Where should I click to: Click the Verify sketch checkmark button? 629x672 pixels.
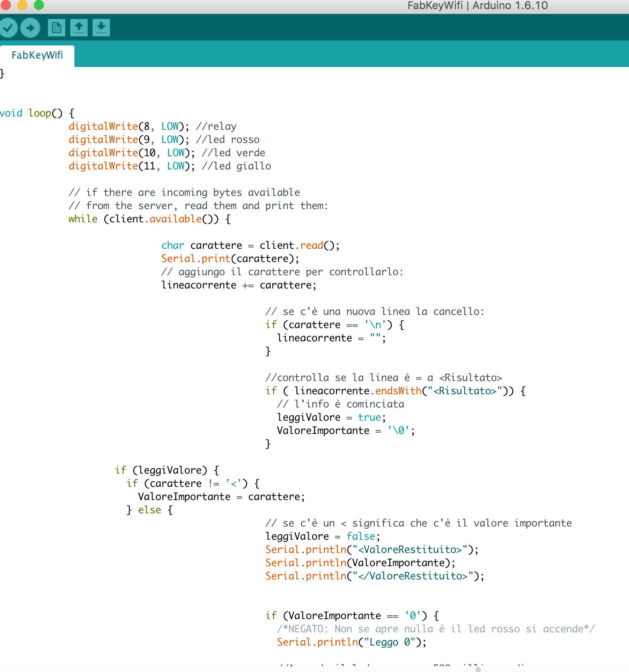pos(8,28)
